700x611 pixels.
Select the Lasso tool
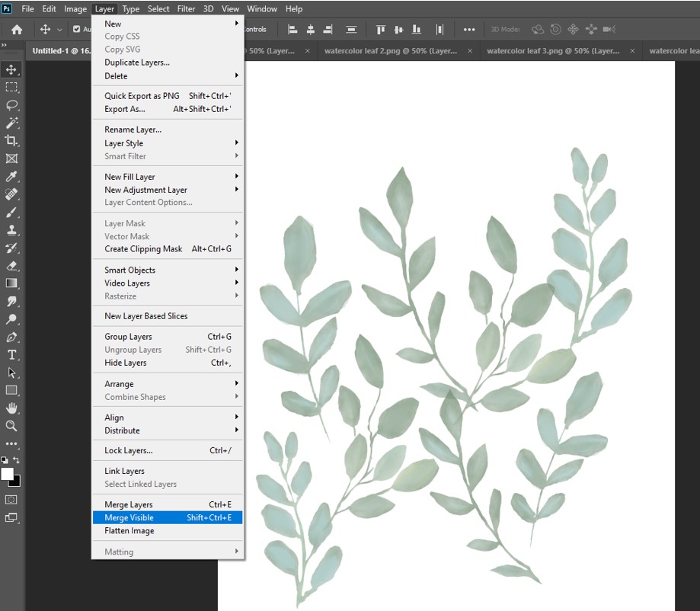pyautogui.click(x=11, y=105)
